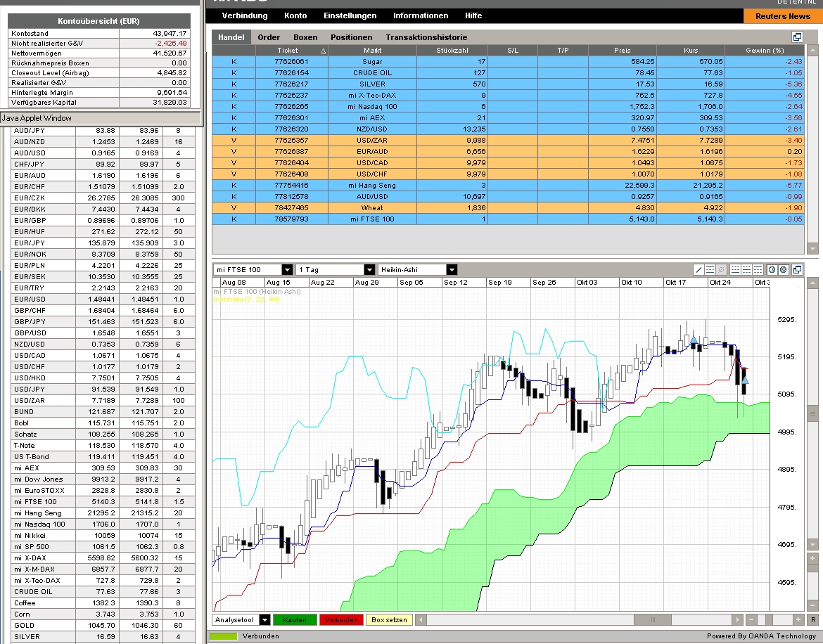Switch to the Order tab

tap(269, 37)
